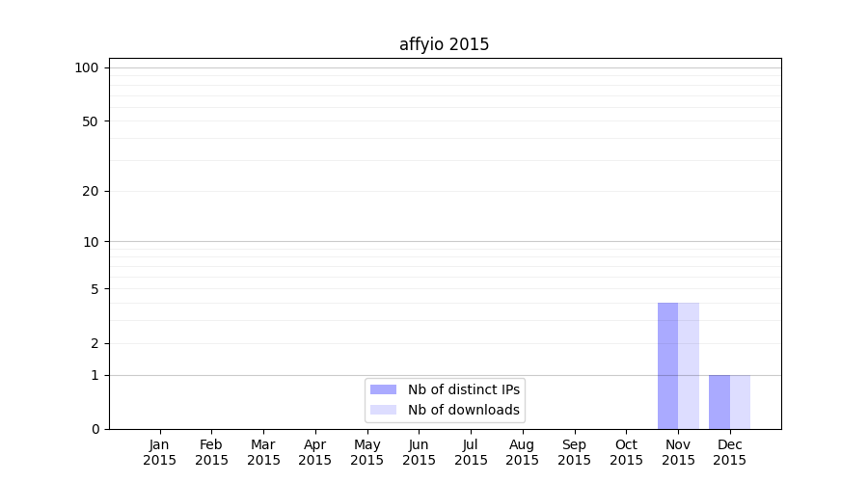Image resolution: width=868 pixels, height=482 pixels.
Task: Select the 'Jan 2015' x-axis label
Action: tap(160, 452)
